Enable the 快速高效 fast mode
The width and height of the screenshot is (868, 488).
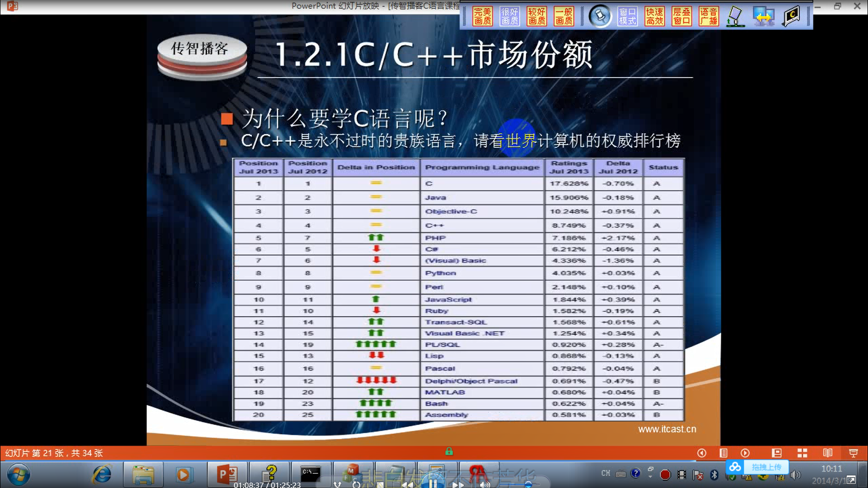655,16
